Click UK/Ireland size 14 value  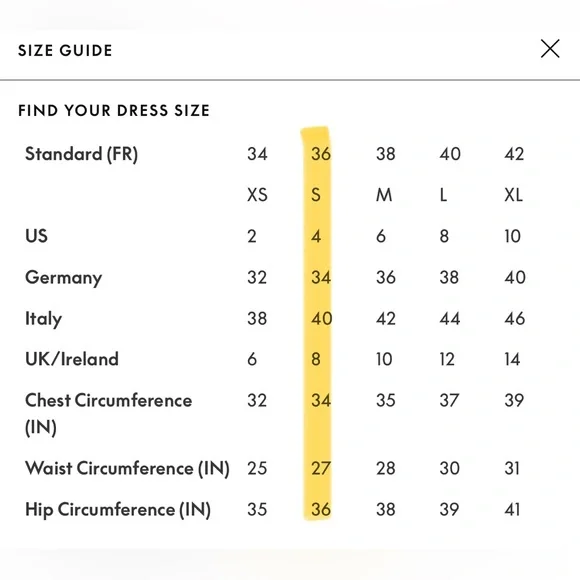tap(512, 359)
